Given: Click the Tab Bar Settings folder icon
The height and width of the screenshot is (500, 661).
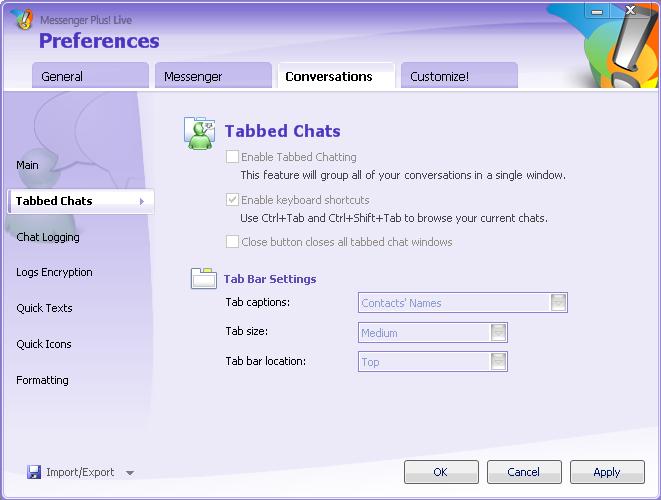Looking at the screenshot, I should (204, 279).
